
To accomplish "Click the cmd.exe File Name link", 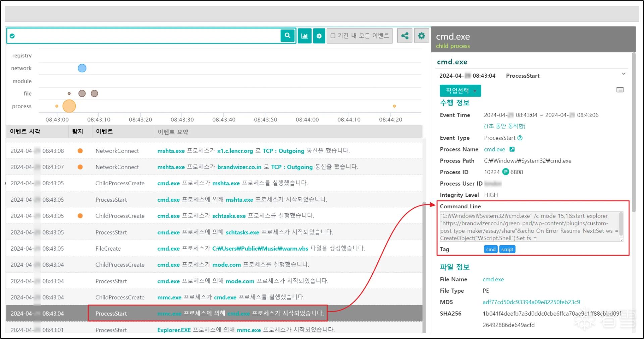I will (493, 279).
